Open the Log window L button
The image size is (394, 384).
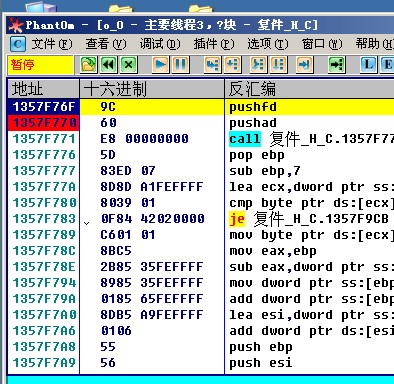coord(368,64)
